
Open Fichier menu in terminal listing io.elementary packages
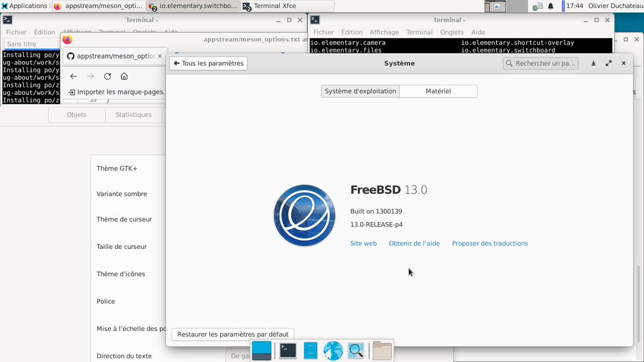pyautogui.click(x=324, y=32)
